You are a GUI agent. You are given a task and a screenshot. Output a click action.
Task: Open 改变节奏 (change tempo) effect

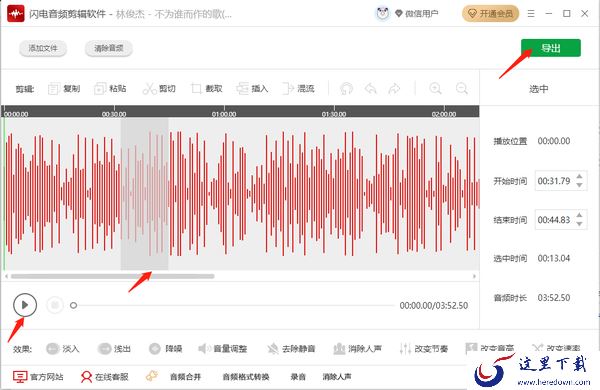tap(423, 349)
